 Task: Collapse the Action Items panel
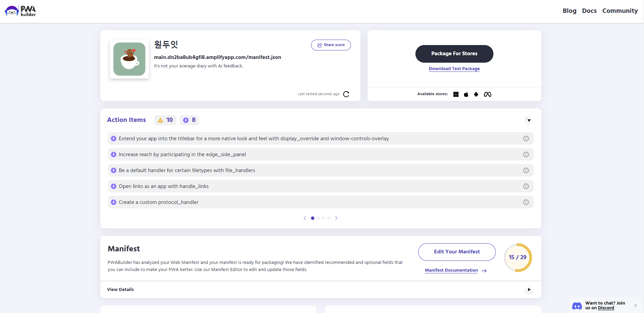pyautogui.click(x=529, y=121)
